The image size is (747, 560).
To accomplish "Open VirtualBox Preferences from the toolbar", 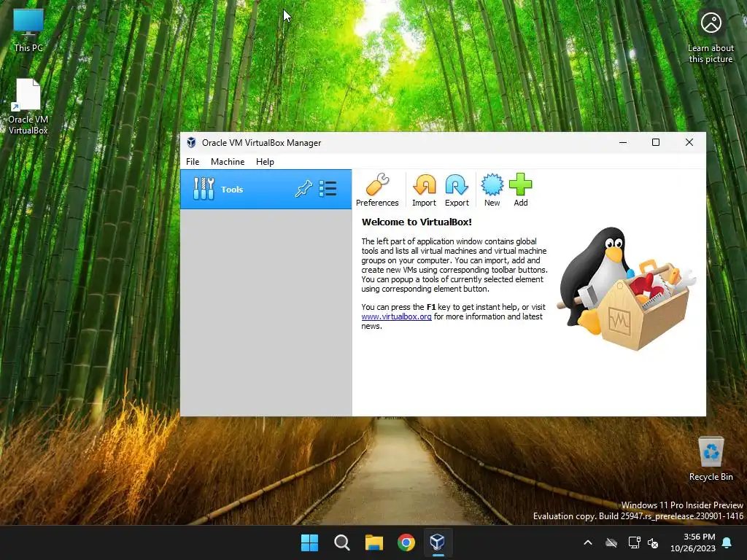I will [x=377, y=190].
